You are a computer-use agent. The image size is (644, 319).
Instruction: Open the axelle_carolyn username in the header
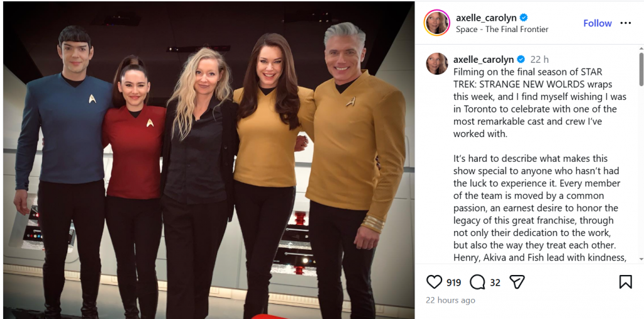pos(486,18)
